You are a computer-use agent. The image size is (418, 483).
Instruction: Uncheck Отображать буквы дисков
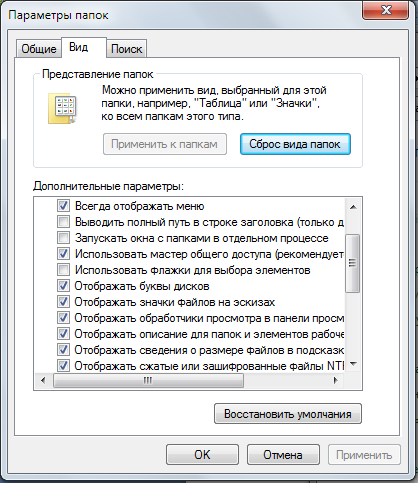tap(63, 286)
